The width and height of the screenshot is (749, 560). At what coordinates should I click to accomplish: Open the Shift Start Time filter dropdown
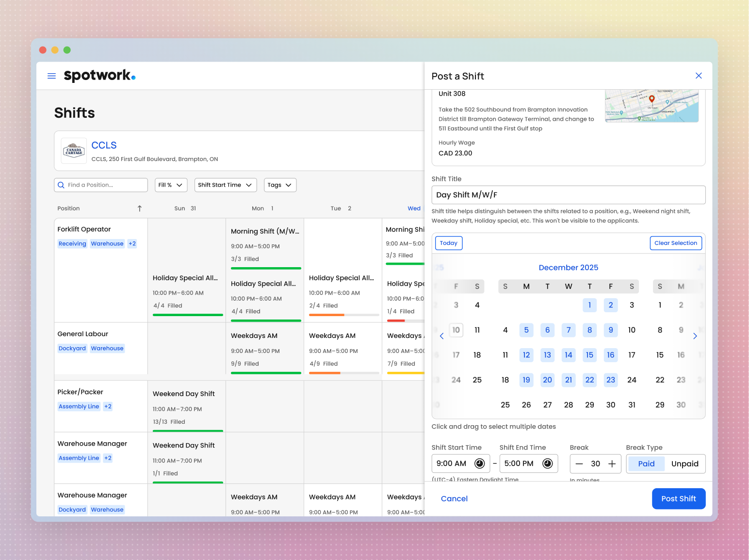225,185
